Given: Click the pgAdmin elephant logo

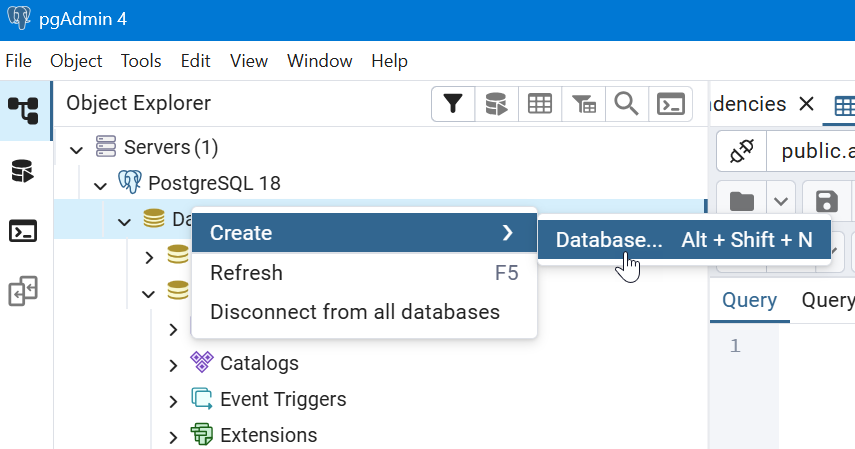Looking at the screenshot, I should click(19, 17).
